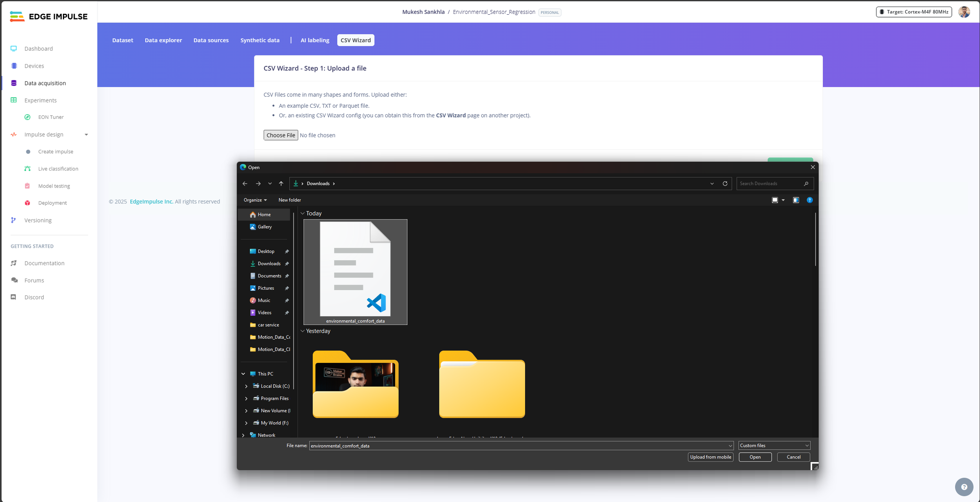This screenshot has width=980, height=502.
Task: Open Documents in the navigation pane
Action: [x=269, y=275]
